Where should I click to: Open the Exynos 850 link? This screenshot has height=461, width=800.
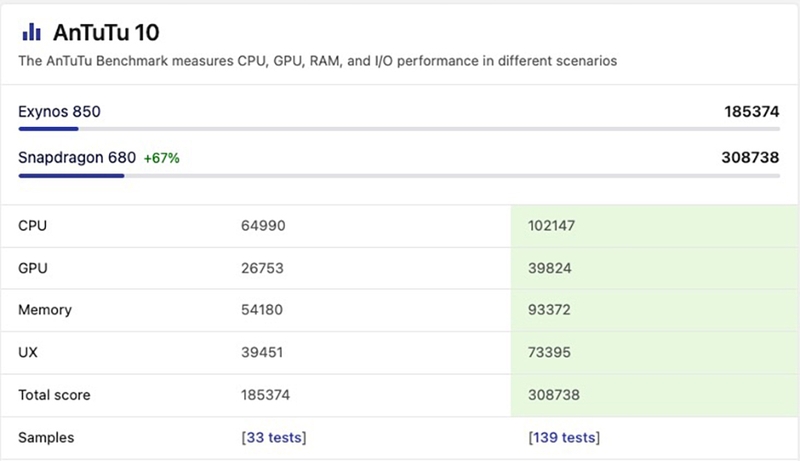[59, 112]
